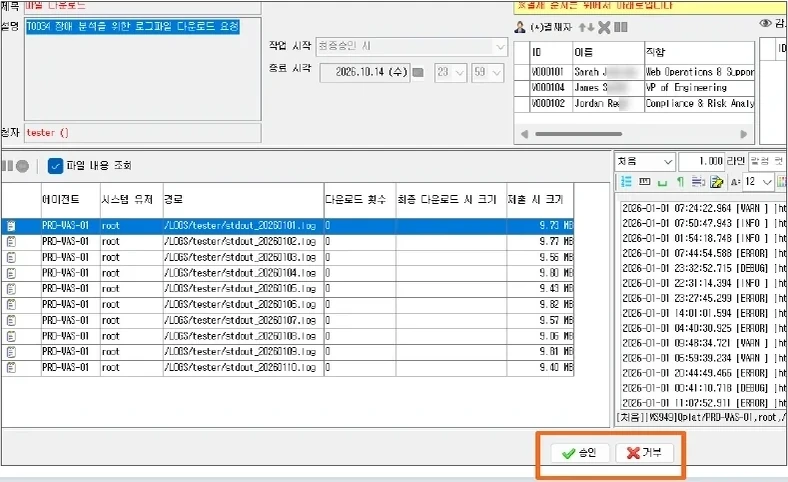Click the approver list horizontal scrollbar thumb
The image size is (788, 482).
[578, 134]
